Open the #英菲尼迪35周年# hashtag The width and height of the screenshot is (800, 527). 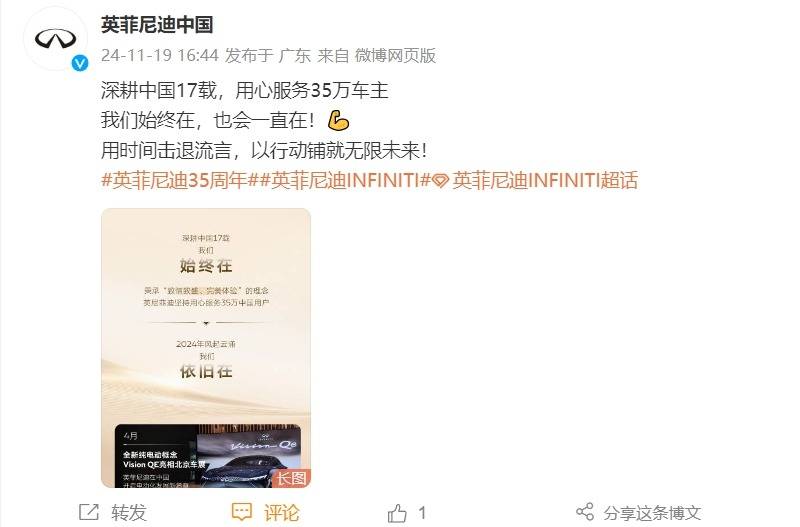point(174,180)
